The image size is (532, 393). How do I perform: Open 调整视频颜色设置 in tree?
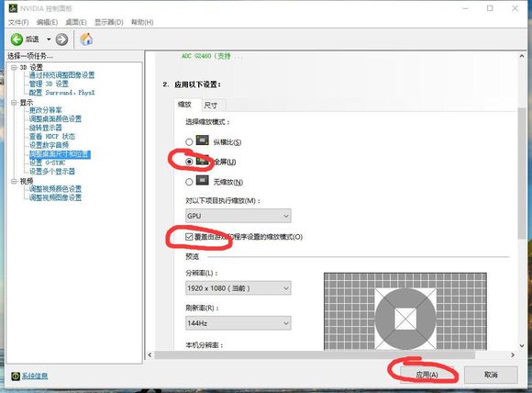click(x=55, y=189)
